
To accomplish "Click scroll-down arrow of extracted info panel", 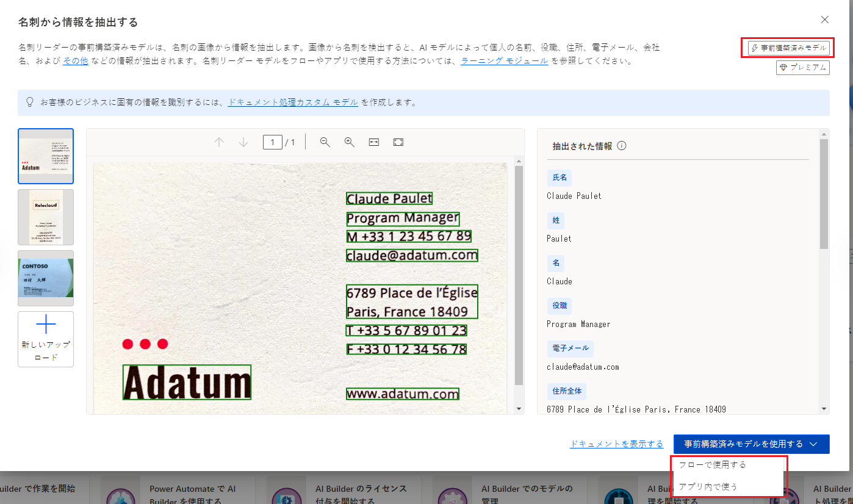I will pos(824,409).
